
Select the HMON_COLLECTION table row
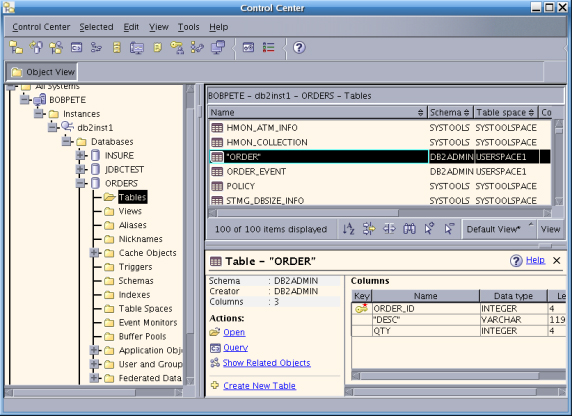pos(379,142)
